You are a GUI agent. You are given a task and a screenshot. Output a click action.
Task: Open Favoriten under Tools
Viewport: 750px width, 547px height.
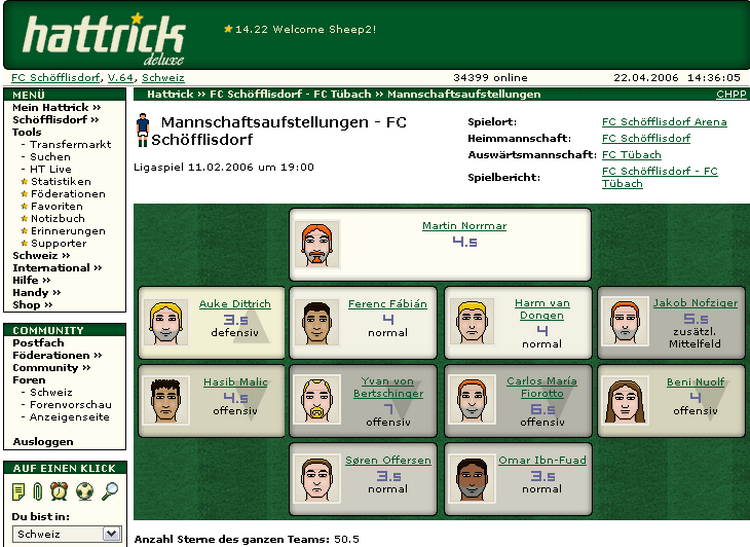click(x=56, y=206)
